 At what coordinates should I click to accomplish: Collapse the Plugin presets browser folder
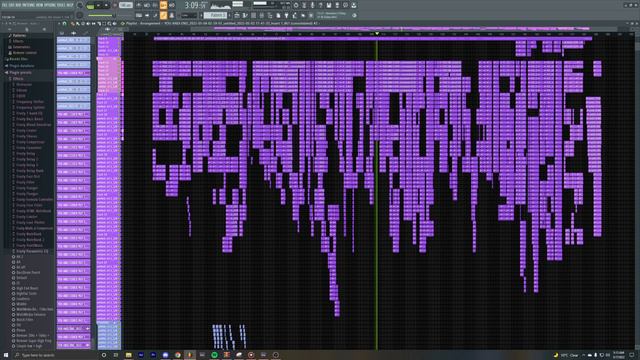point(20,72)
